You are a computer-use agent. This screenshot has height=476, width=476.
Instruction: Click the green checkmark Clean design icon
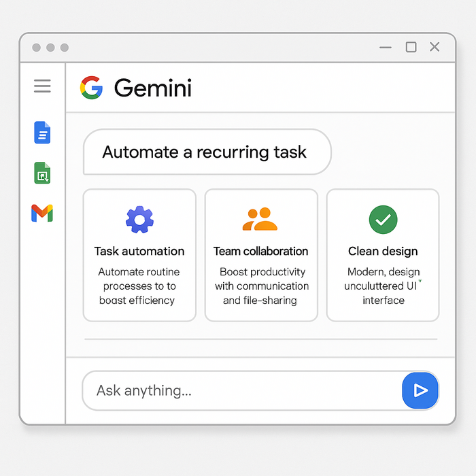click(383, 220)
